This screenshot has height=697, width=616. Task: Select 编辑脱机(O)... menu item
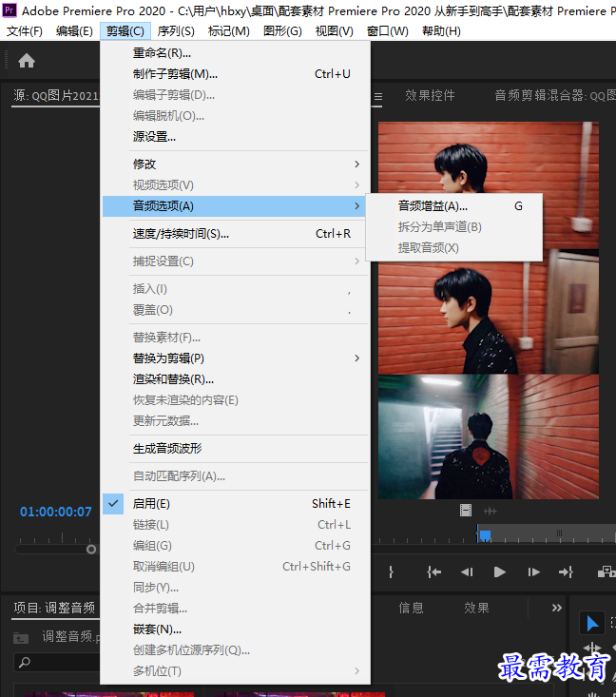(235, 116)
